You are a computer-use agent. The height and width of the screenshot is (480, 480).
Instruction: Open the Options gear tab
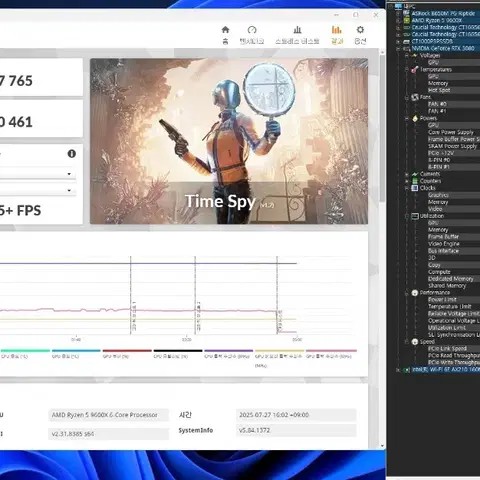point(360,35)
